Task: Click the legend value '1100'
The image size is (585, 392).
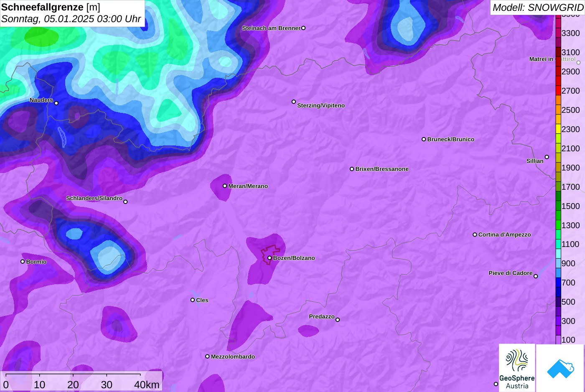Action: (571, 244)
